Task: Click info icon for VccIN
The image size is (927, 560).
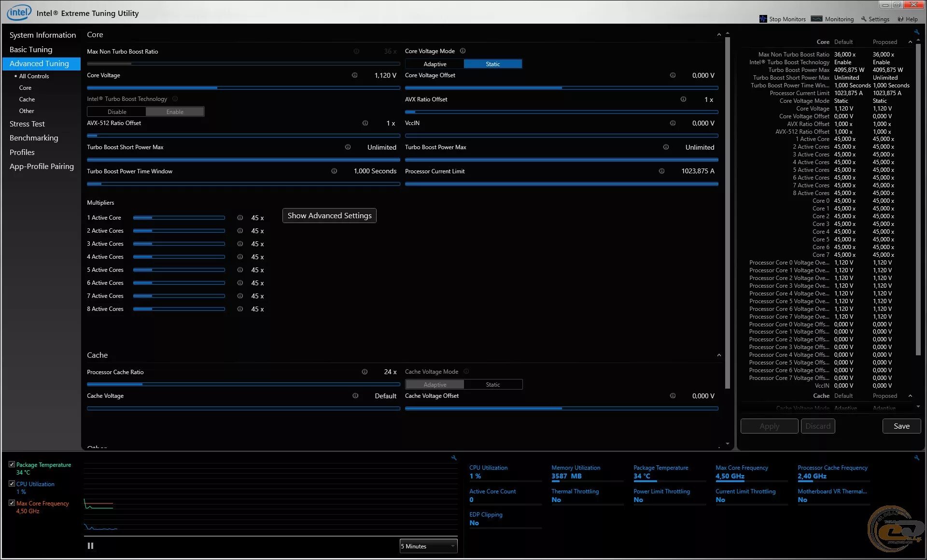Action: point(673,123)
